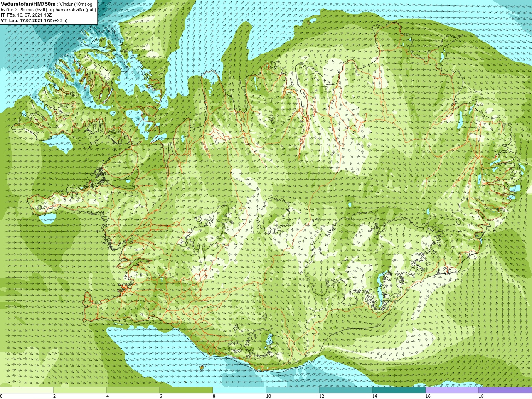Click the light green 2–4 m/s legend swatch
The image size is (532, 399).
[80, 390]
